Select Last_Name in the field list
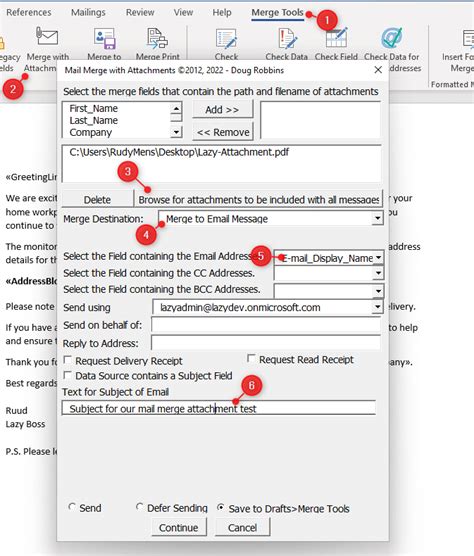The width and height of the screenshot is (474, 556). [x=94, y=121]
